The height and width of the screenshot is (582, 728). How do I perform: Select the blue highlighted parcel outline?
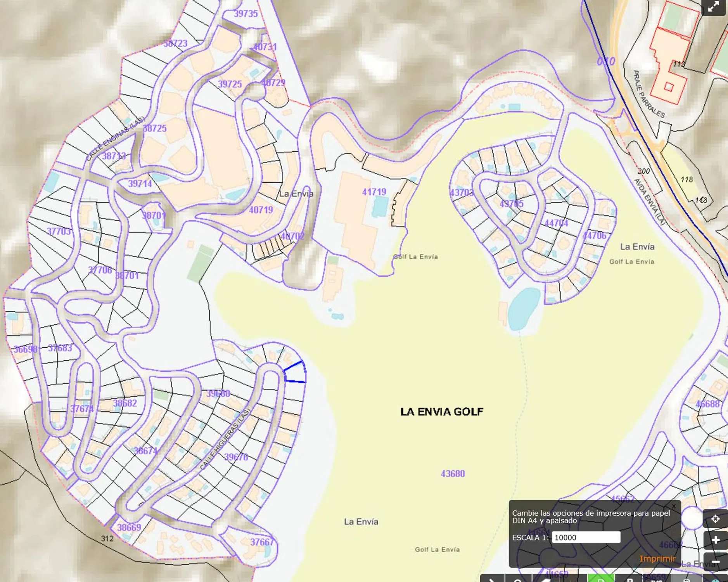coord(295,372)
